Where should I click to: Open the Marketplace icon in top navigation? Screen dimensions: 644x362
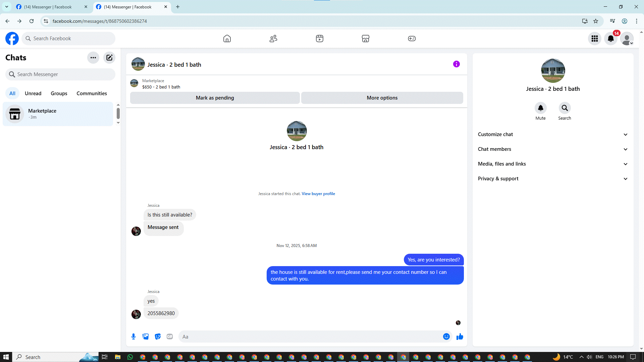[x=366, y=39]
